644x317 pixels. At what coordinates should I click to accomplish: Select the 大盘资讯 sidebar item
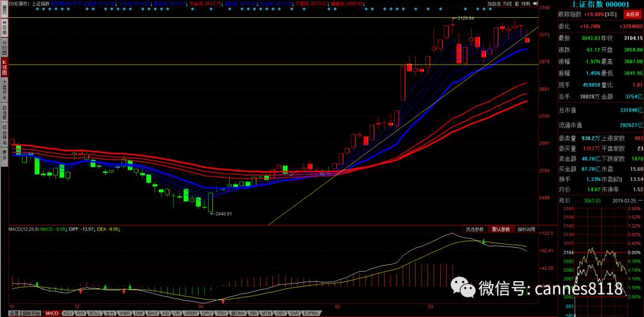pos(4,89)
